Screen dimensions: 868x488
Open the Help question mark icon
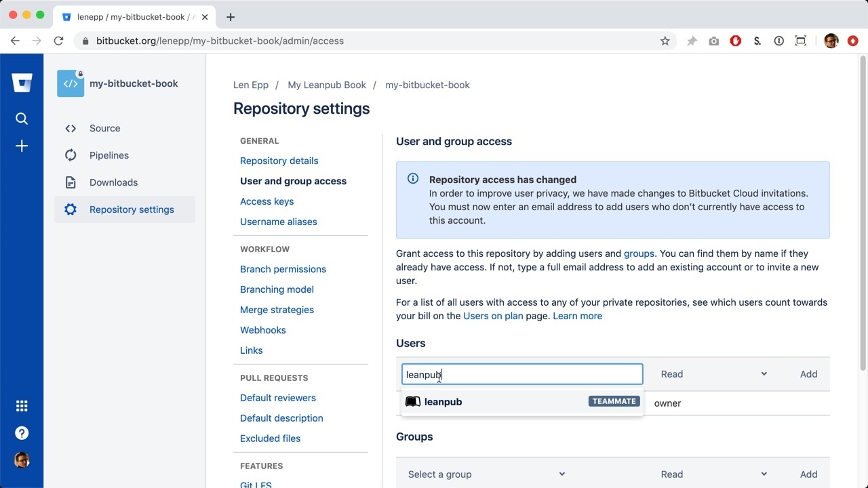pos(22,433)
